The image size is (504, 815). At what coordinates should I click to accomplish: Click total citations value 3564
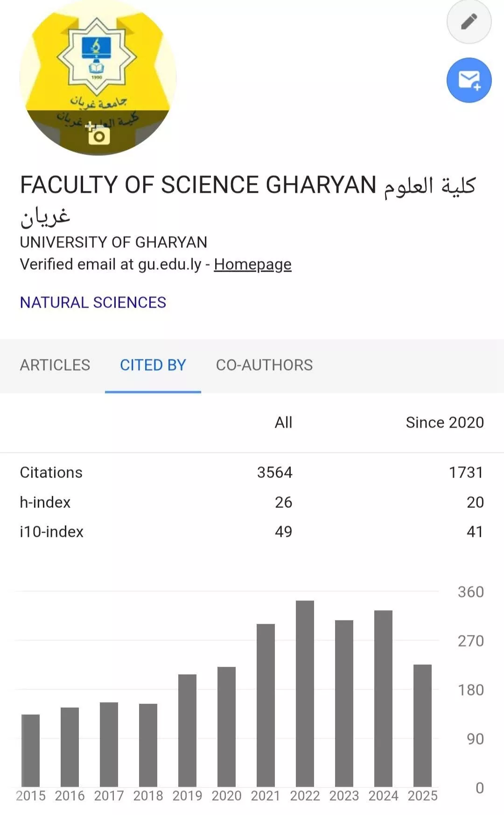coord(275,472)
